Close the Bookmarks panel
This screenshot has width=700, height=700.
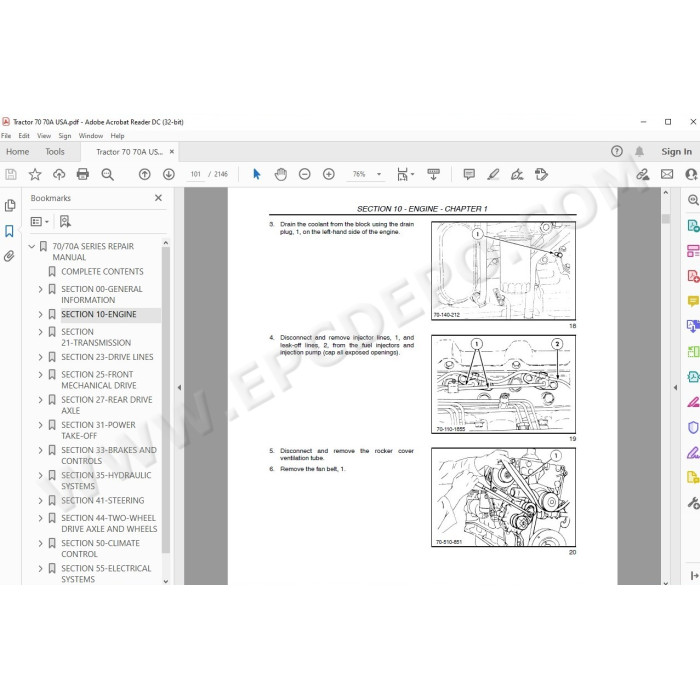click(158, 198)
